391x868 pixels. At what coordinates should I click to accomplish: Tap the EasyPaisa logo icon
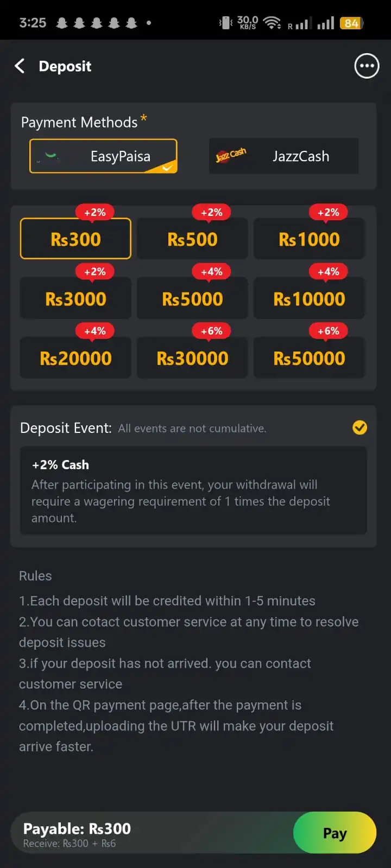[51, 156]
